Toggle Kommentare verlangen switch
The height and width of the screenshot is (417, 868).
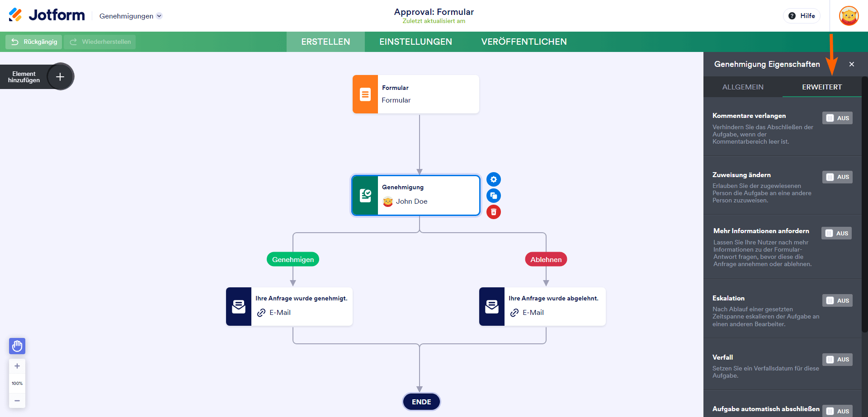coord(837,118)
